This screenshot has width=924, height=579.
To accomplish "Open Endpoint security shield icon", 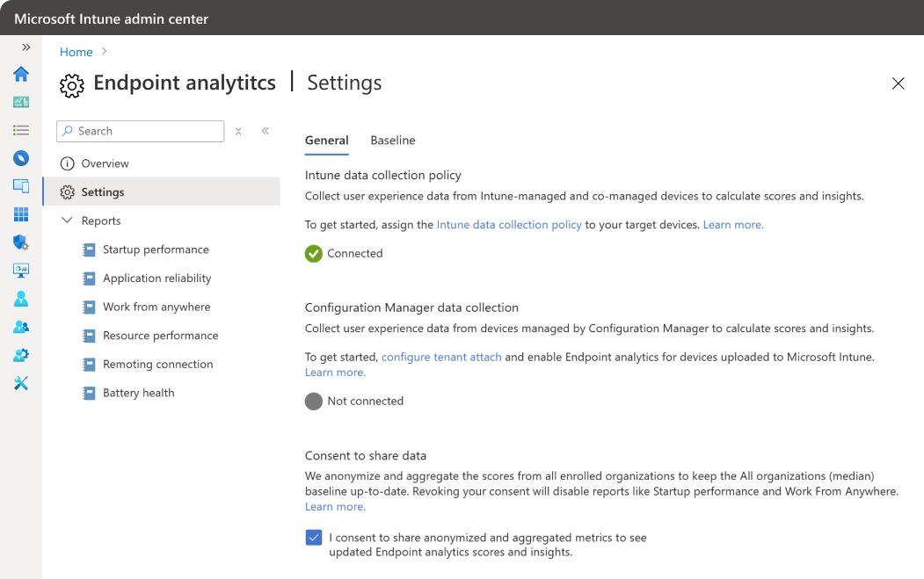I will click(x=21, y=242).
